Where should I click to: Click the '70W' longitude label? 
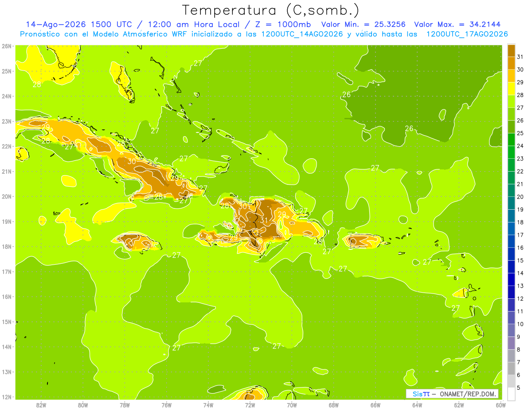pos(292,405)
